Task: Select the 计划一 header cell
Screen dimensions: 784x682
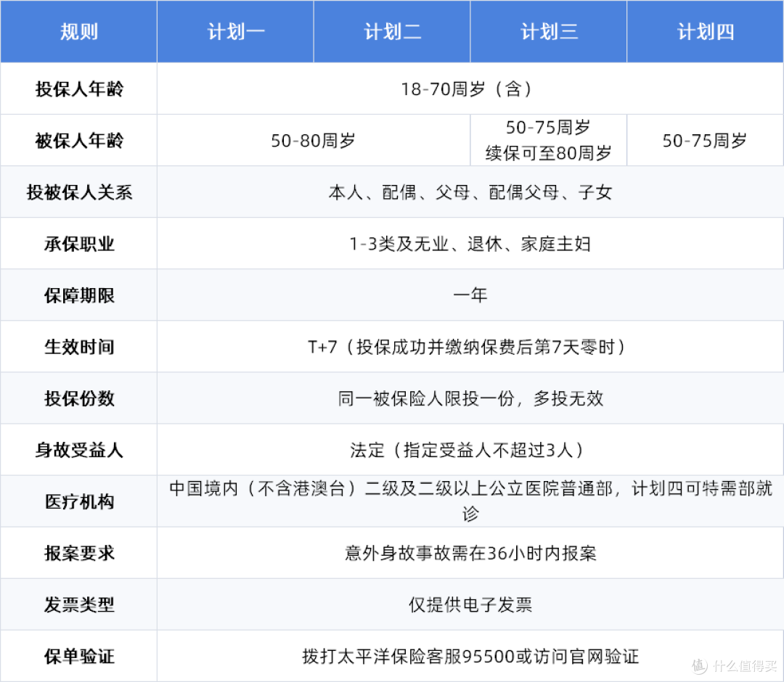Action: (x=235, y=32)
